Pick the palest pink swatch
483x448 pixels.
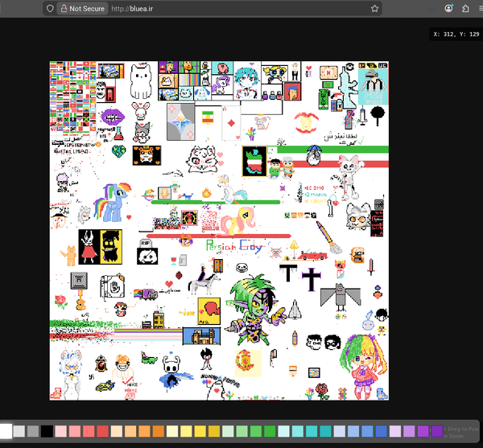point(60,431)
